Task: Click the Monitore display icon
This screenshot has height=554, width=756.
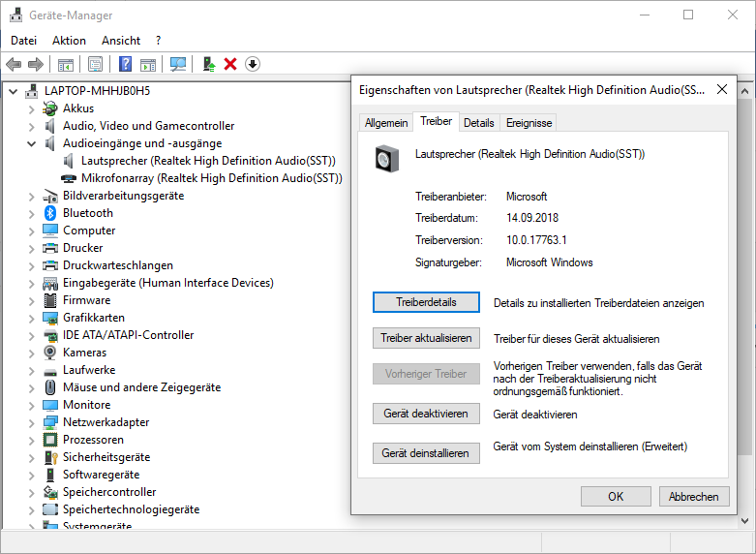Action: (50, 405)
